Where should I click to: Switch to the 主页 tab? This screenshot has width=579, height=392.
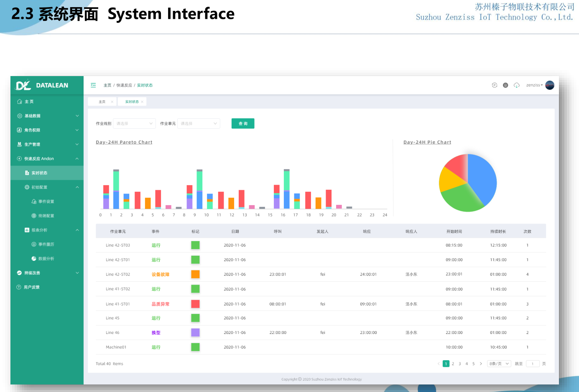click(102, 102)
